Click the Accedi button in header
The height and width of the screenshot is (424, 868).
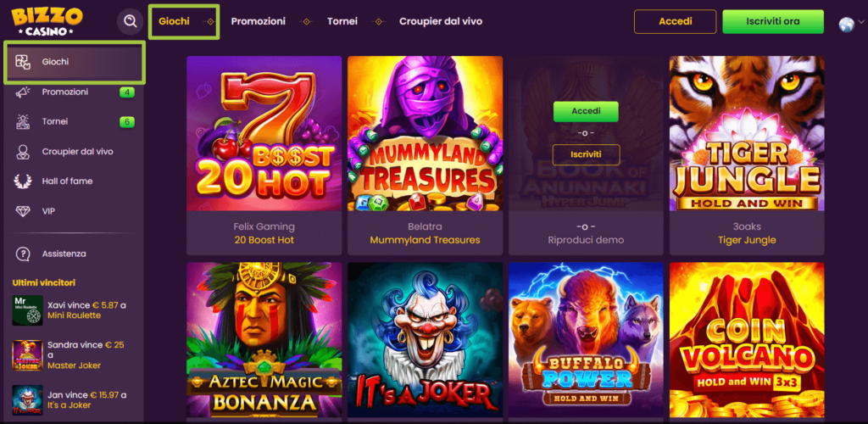(675, 21)
